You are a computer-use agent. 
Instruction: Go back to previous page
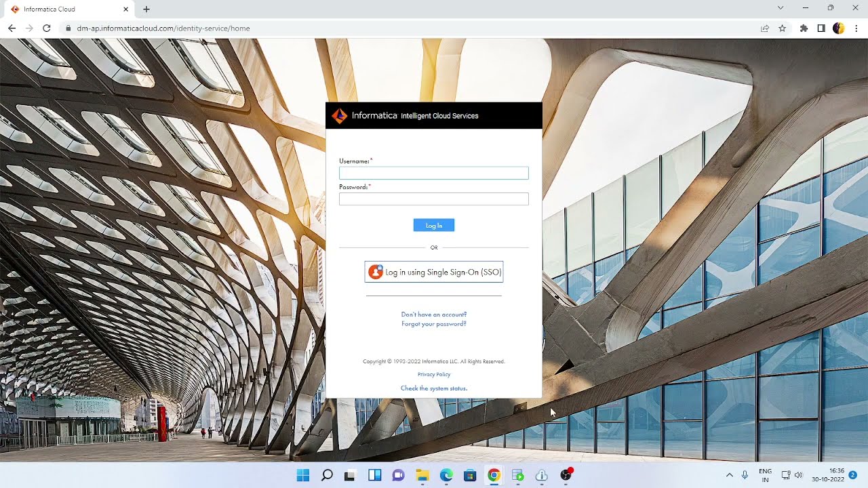click(12, 28)
